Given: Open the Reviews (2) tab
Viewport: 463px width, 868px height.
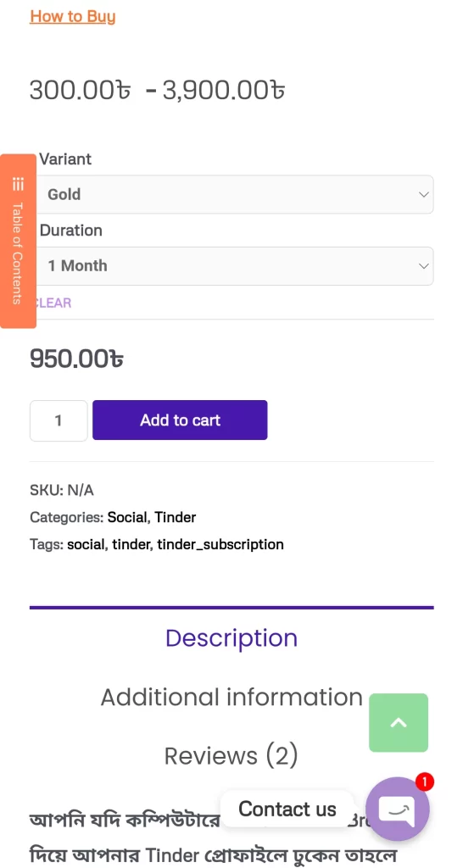Looking at the screenshot, I should [x=231, y=755].
